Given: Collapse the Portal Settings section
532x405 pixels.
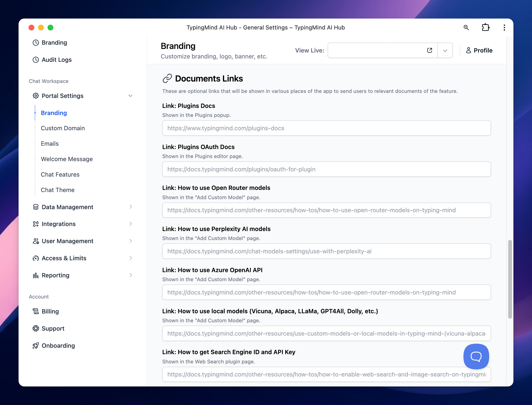Looking at the screenshot, I should click(131, 96).
